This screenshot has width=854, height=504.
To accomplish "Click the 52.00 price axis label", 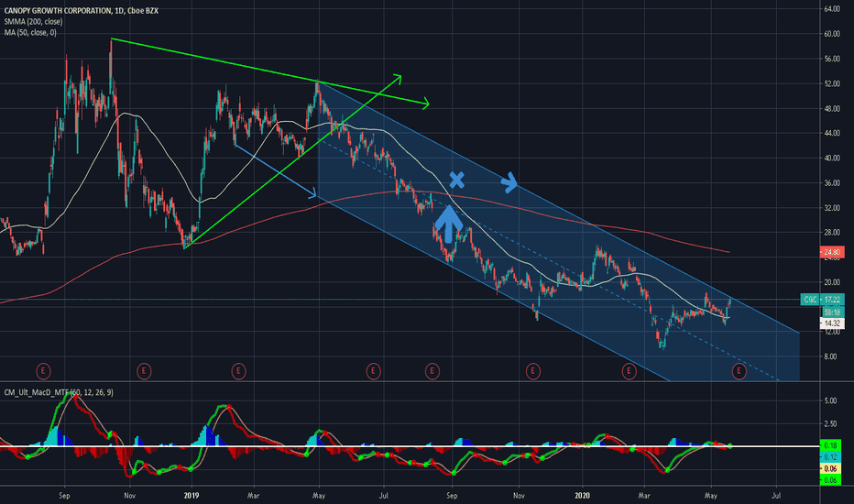I will point(832,84).
